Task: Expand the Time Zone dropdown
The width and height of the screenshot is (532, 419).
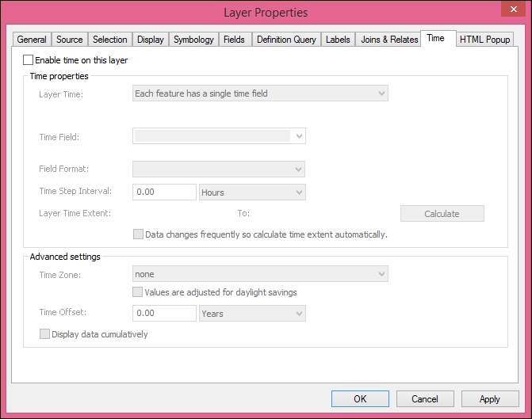Action: click(260, 274)
